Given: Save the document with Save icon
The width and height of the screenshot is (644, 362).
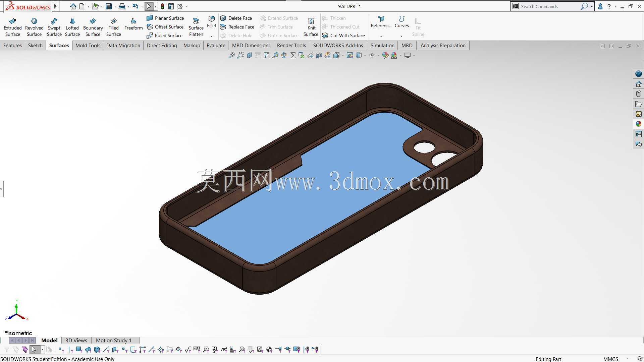Looking at the screenshot, I should [x=109, y=6].
